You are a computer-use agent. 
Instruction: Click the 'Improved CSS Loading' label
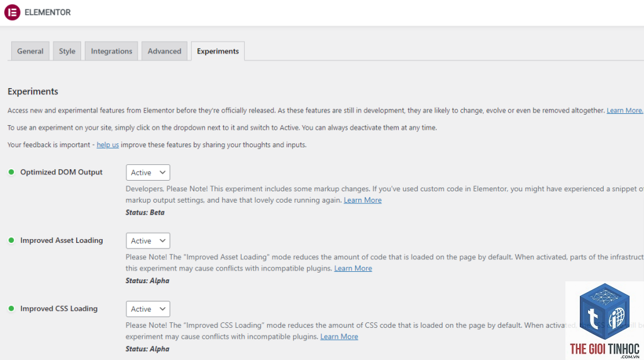[59, 308]
